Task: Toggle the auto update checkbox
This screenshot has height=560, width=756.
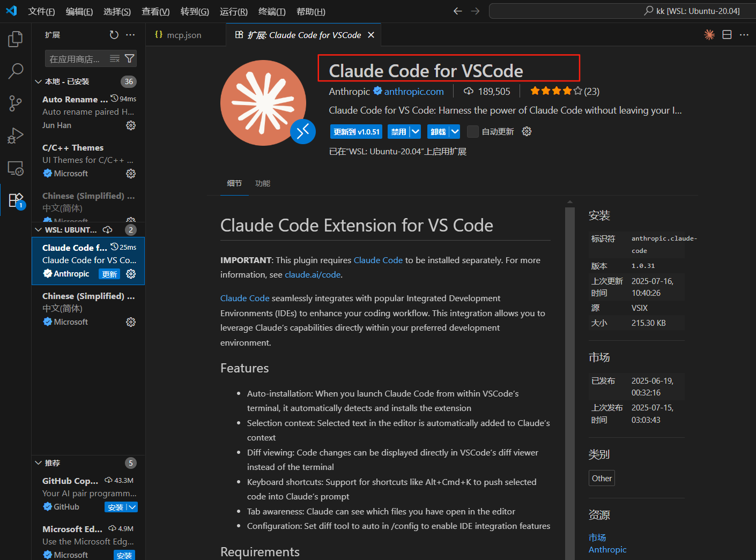Action: pos(472,131)
